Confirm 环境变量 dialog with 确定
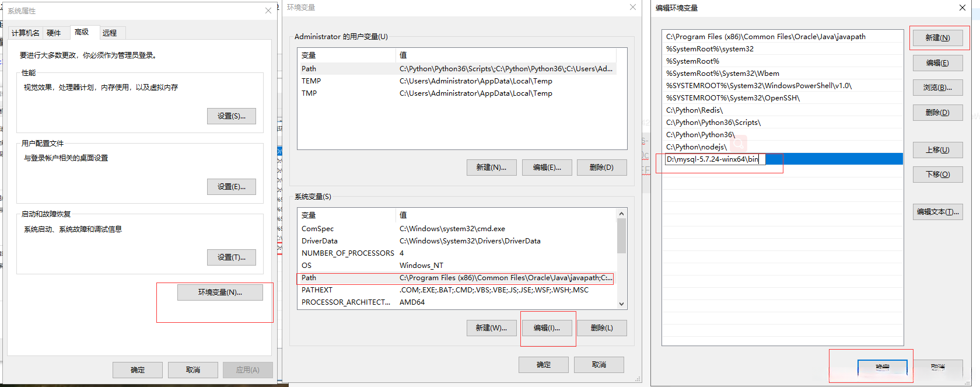The image size is (980, 387). (x=544, y=365)
